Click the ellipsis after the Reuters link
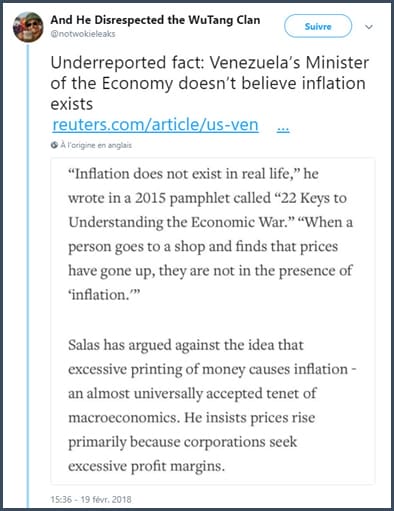The width and height of the screenshot is (394, 511). 283,127
